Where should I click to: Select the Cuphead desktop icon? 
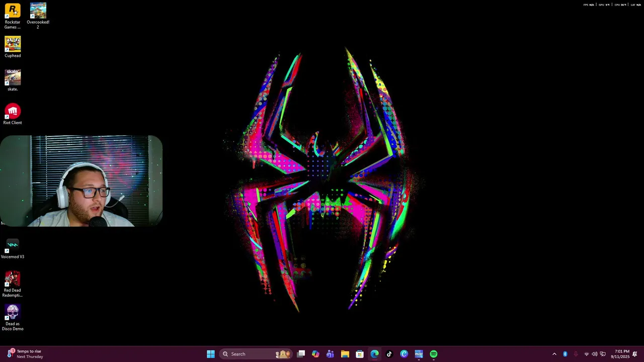[x=13, y=47]
